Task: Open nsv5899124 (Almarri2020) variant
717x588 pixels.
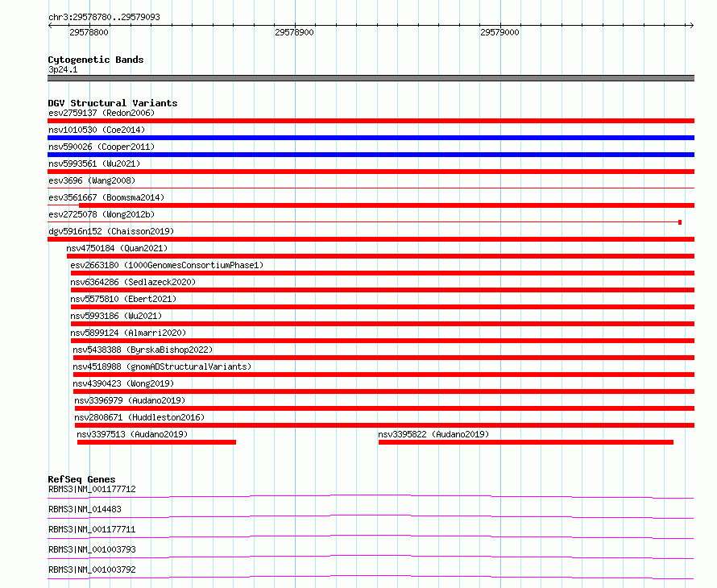Action: (x=128, y=333)
